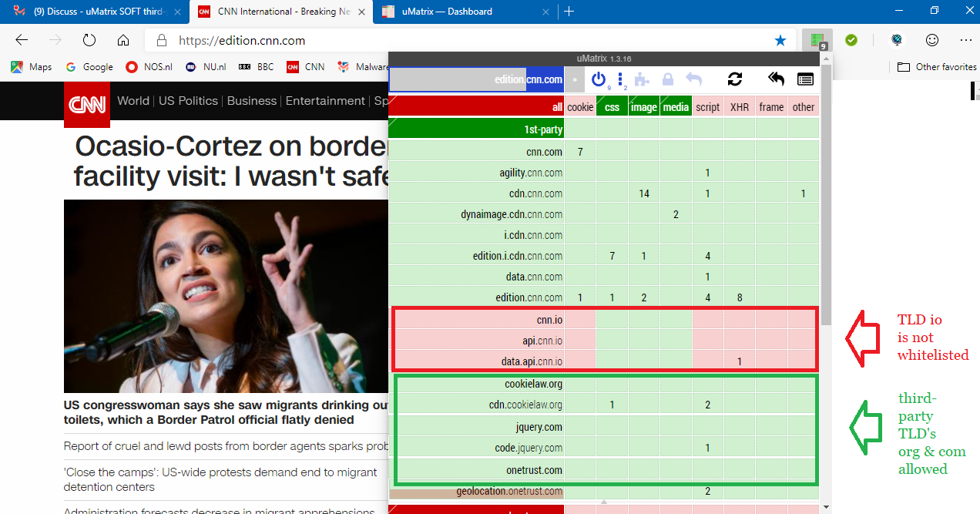Click the browser home icon
The image size is (980, 514).
tap(123, 40)
